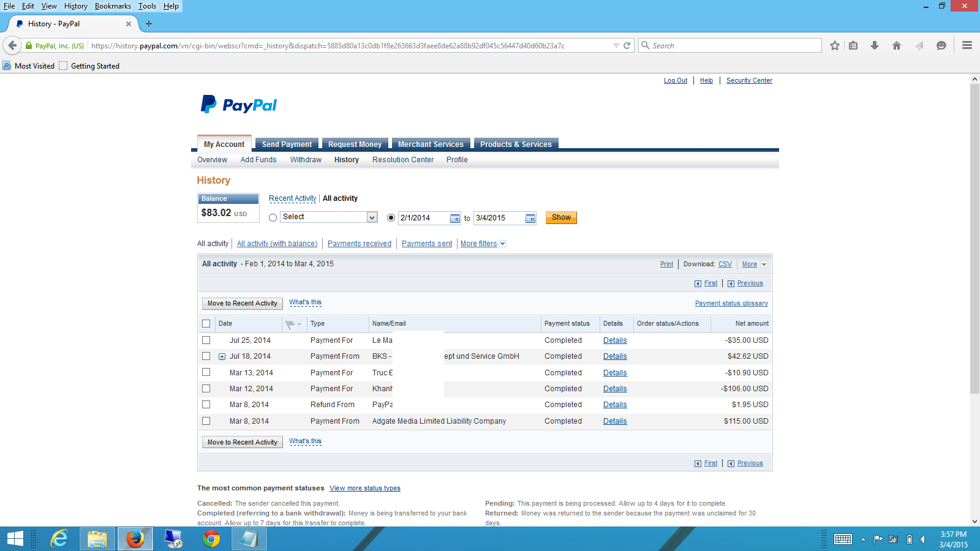Open the Tools menu in the menu bar

147,6
